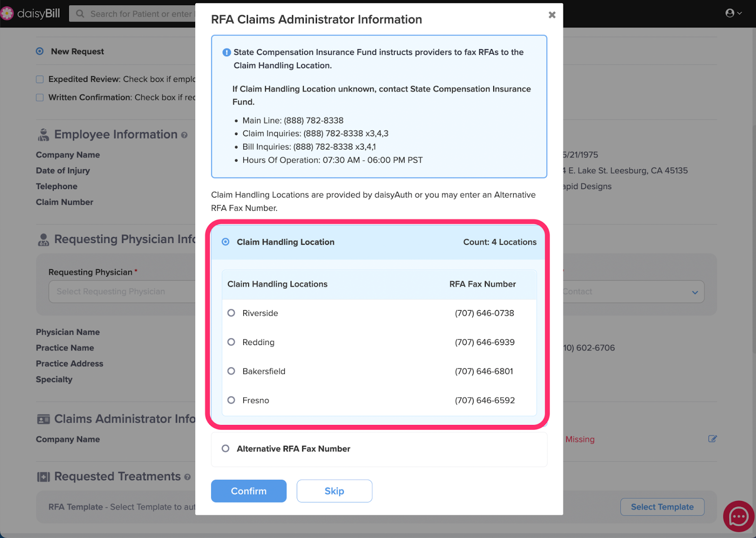756x538 pixels.
Task: Select the Riverside location radio button
Action: tap(231, 313)
